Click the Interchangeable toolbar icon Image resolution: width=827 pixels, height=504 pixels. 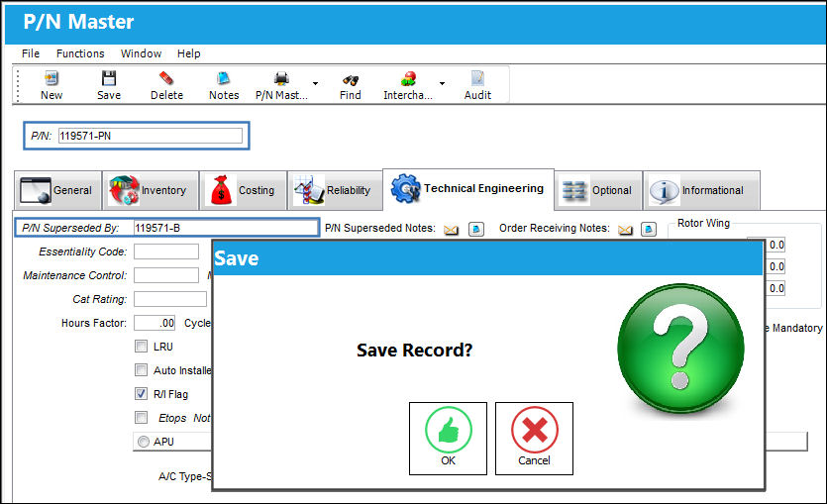pos(408,79)
